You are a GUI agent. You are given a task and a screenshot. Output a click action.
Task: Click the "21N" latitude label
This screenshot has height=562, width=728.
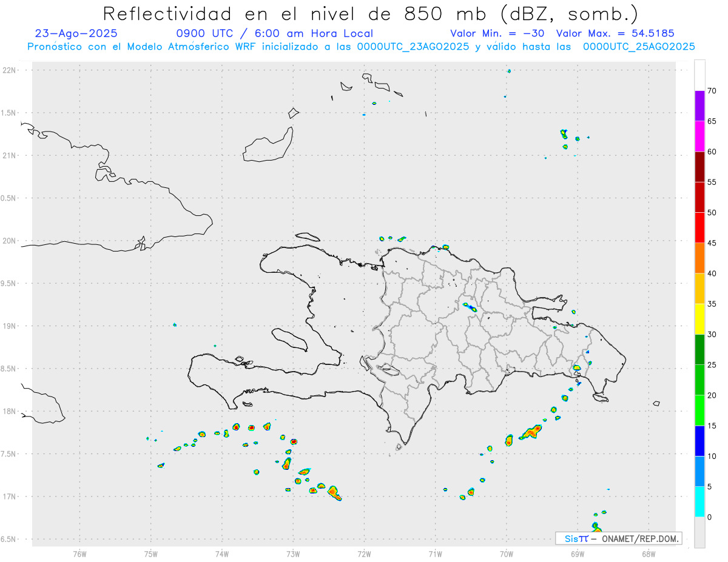pos(10,156)
